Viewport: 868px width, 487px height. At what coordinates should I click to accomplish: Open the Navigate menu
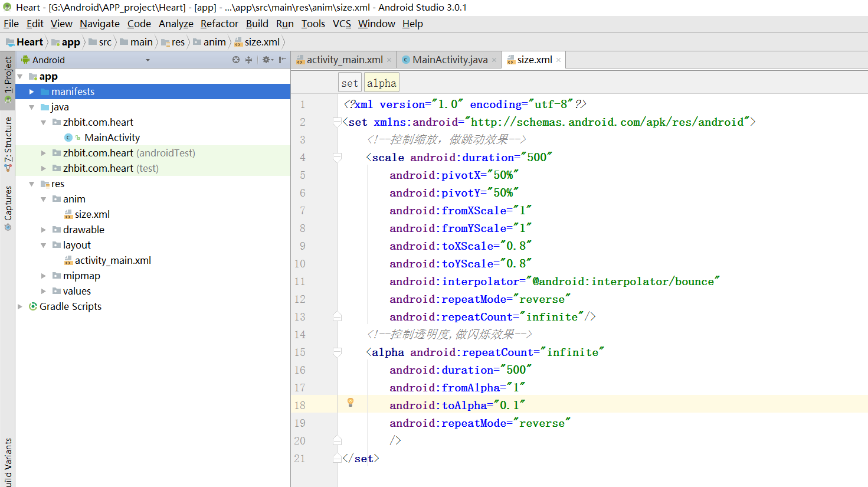point(100,24)
